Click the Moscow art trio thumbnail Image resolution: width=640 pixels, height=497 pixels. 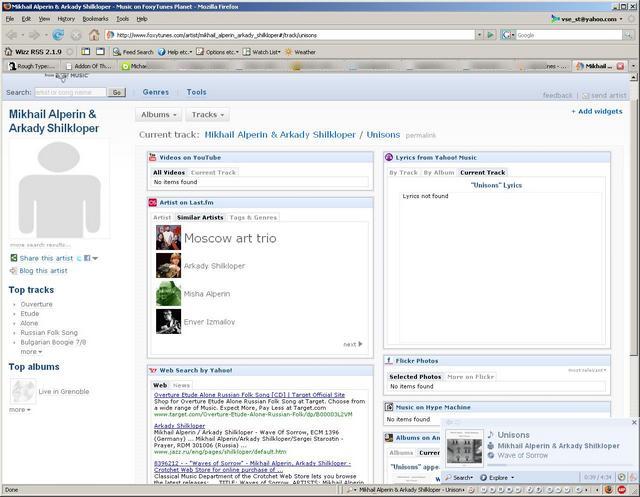(x=169, y=237)
